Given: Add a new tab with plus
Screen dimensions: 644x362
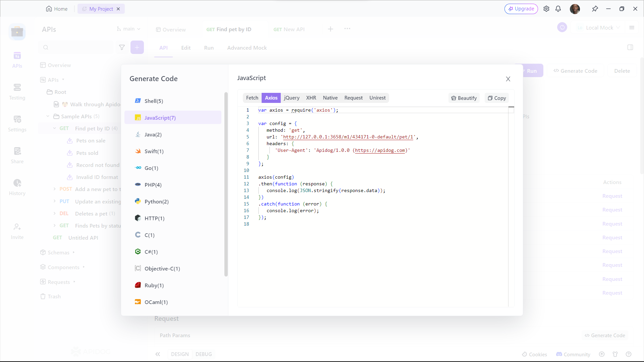Looking at the screenshot, I should [x=330, y=29].
